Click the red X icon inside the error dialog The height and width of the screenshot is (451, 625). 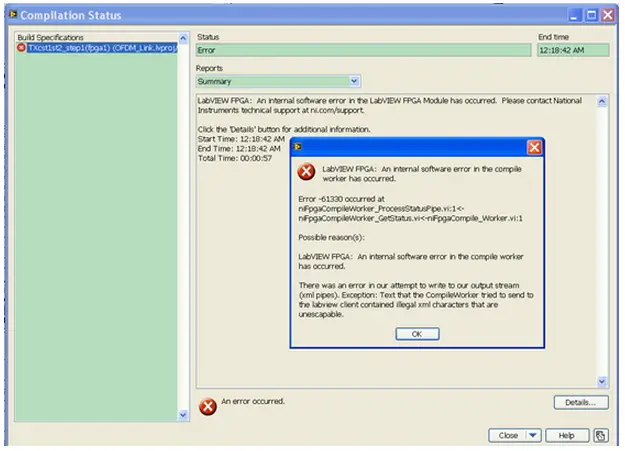click(x=306, y=172)
